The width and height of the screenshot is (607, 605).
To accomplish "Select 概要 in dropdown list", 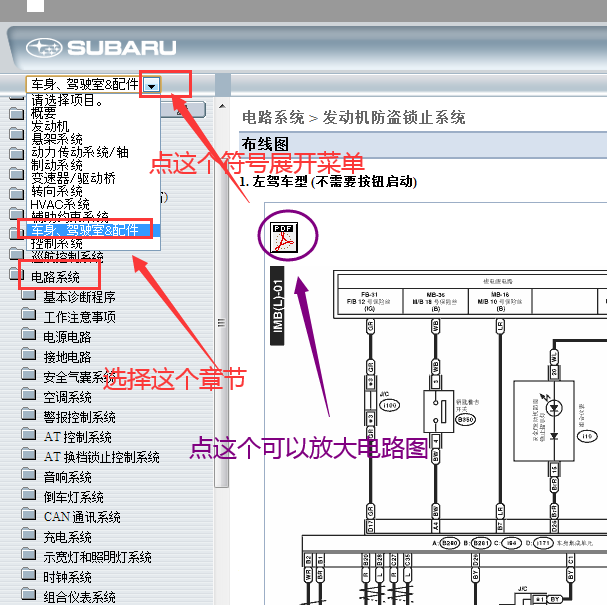I will (44, 113).
